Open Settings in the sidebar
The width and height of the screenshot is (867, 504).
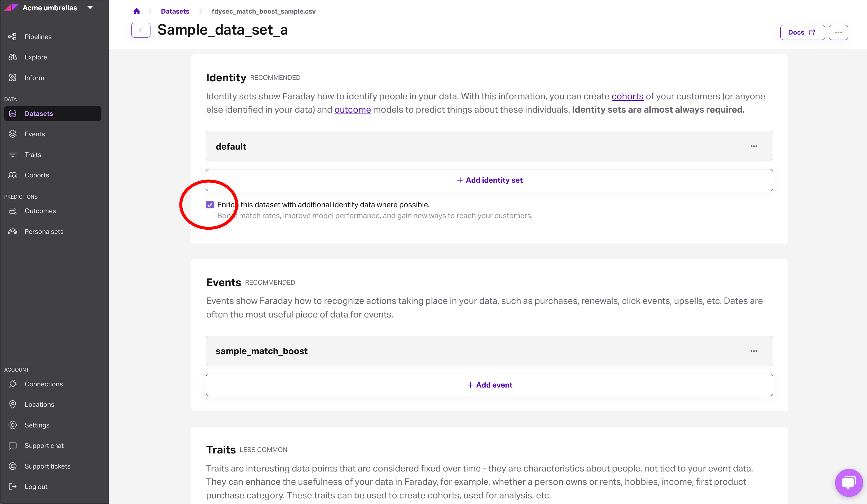point(37,425)
